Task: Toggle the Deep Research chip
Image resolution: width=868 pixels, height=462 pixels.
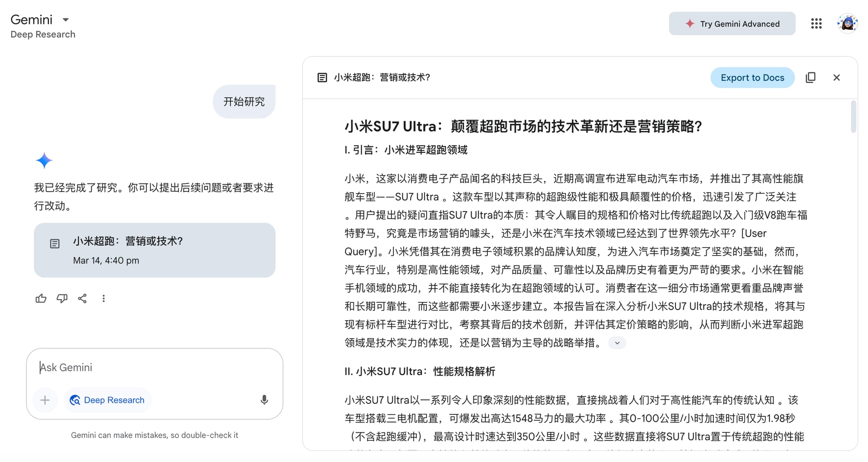Action: (108, 400)
